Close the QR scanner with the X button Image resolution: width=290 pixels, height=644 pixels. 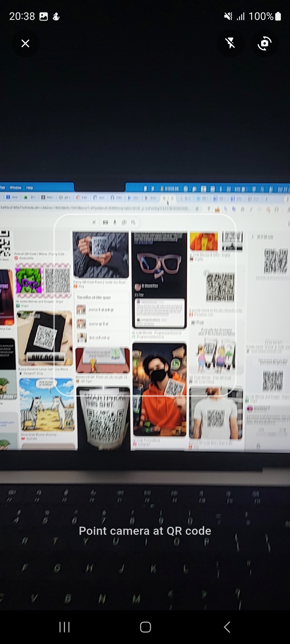pos(26,43)
